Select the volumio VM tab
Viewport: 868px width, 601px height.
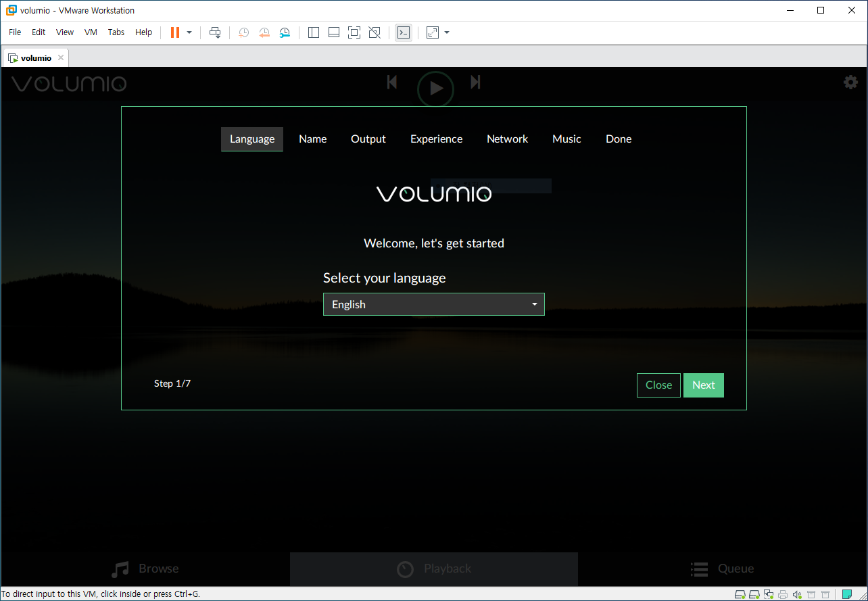pyautogui.click(x=36, y=58)
